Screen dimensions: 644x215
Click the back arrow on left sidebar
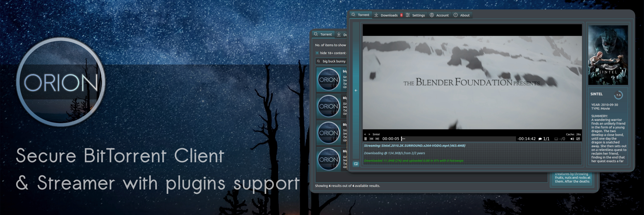pyautogui.click(x=356, y=90)
